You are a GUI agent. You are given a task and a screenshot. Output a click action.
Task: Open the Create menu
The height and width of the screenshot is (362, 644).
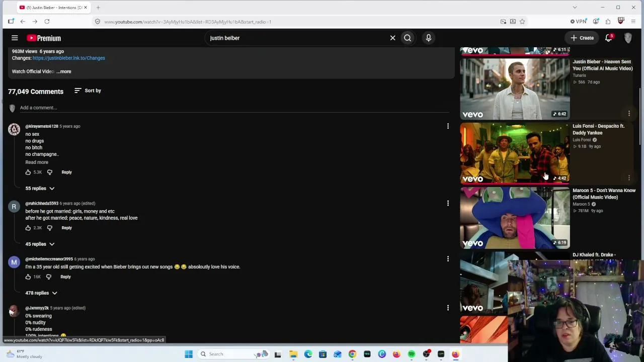click(x=582, y=38)
